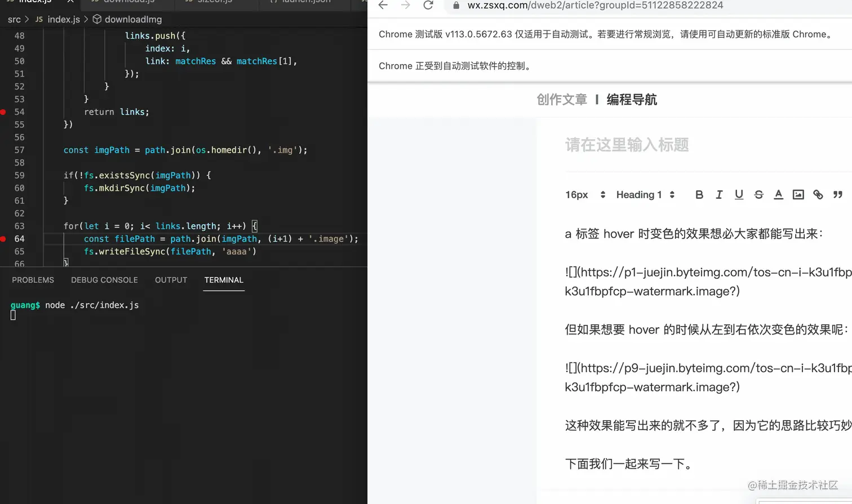Remove the breakpoint on line 64
Image resolution: width=852 pixels, height=504 pixels.
click(3, 239)
